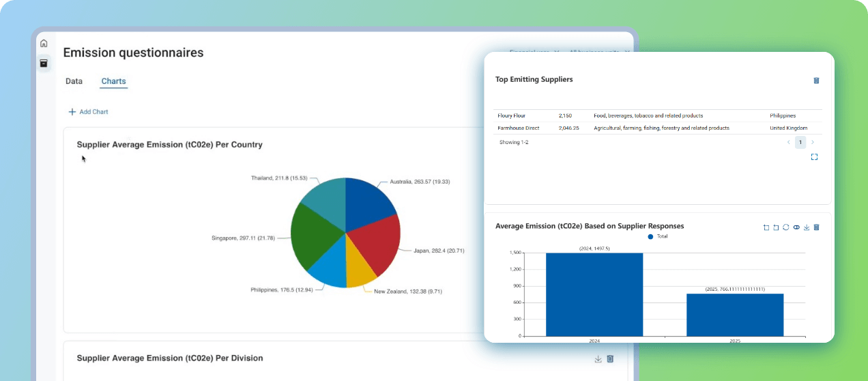Click the 'Australia, 263.57 (19.33)' label
This screenshot has width=868, height=381.
coord(420,182)
